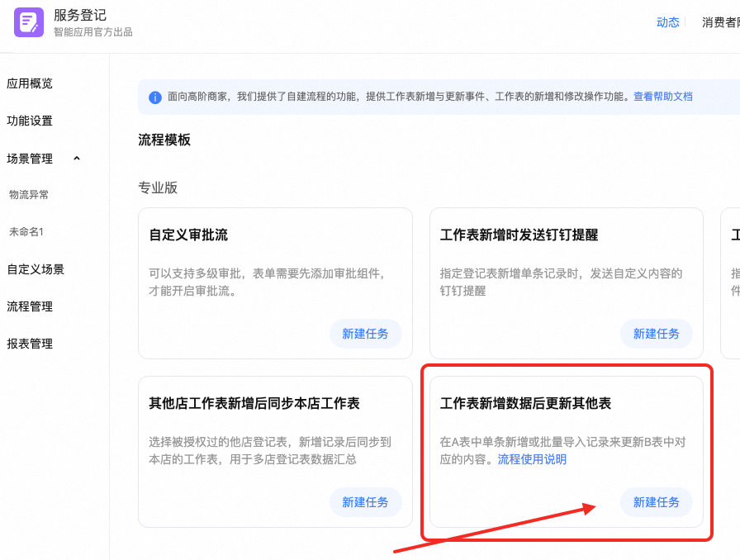Click 新建任务 for 工作表新增时发送钉钉提醒

pos(656,334)
